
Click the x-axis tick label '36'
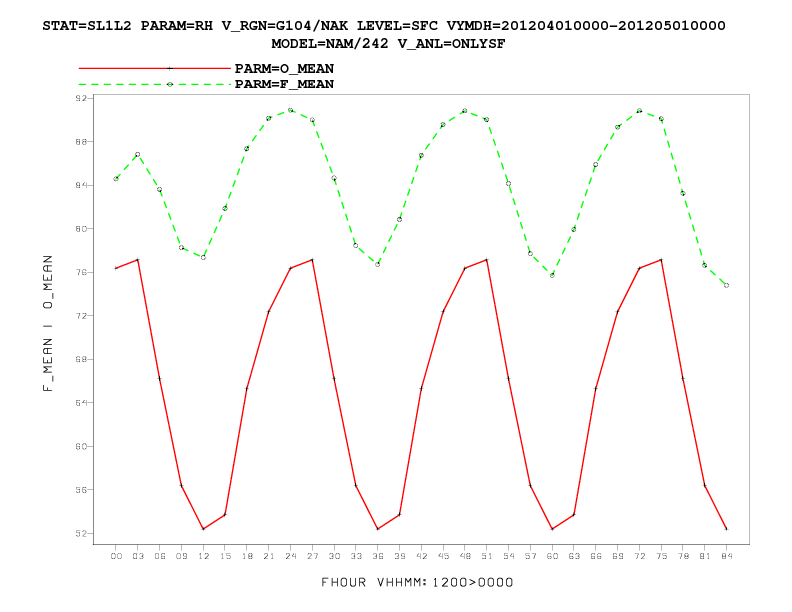378,556
